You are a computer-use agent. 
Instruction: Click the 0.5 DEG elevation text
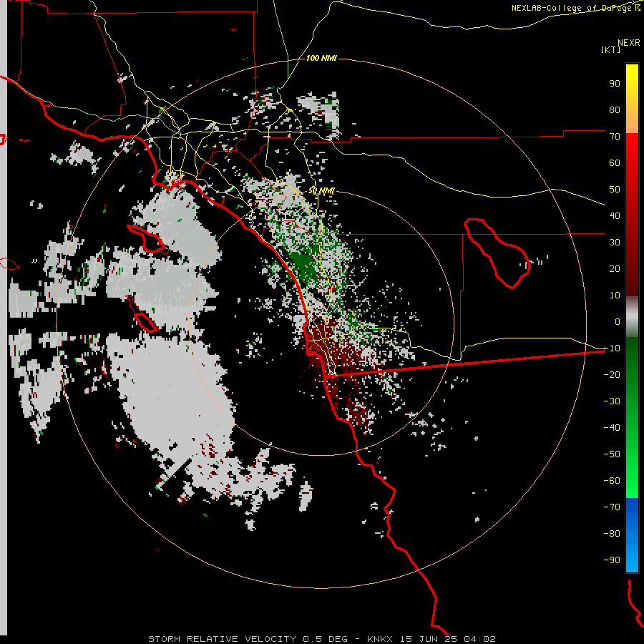coord(326,639)
